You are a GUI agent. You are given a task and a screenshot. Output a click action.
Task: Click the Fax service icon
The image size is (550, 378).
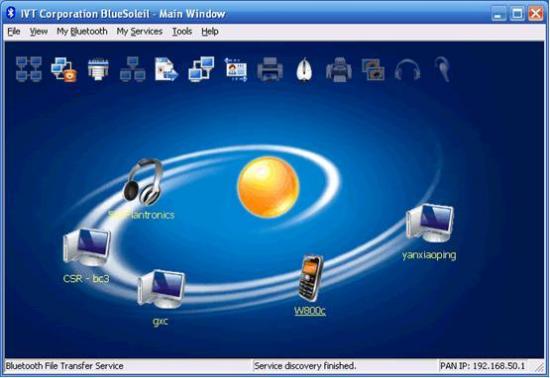[338, 69]
